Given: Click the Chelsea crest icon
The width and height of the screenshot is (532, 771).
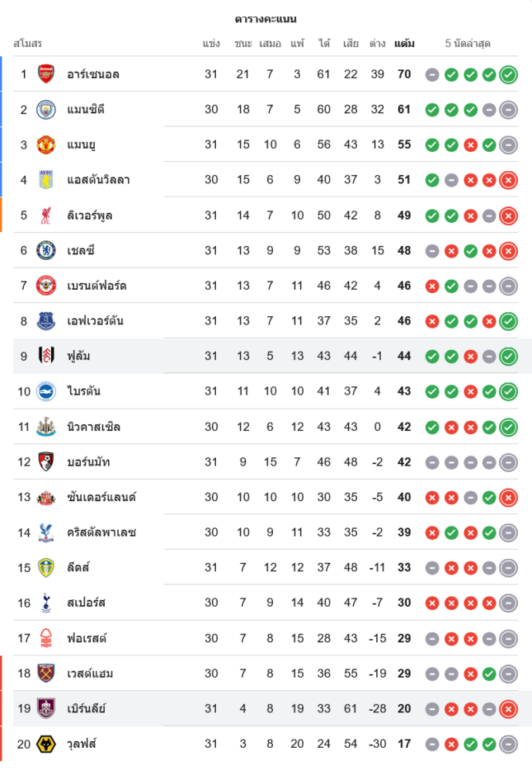Looking at the screenshot, I should [x=46, y=251].
